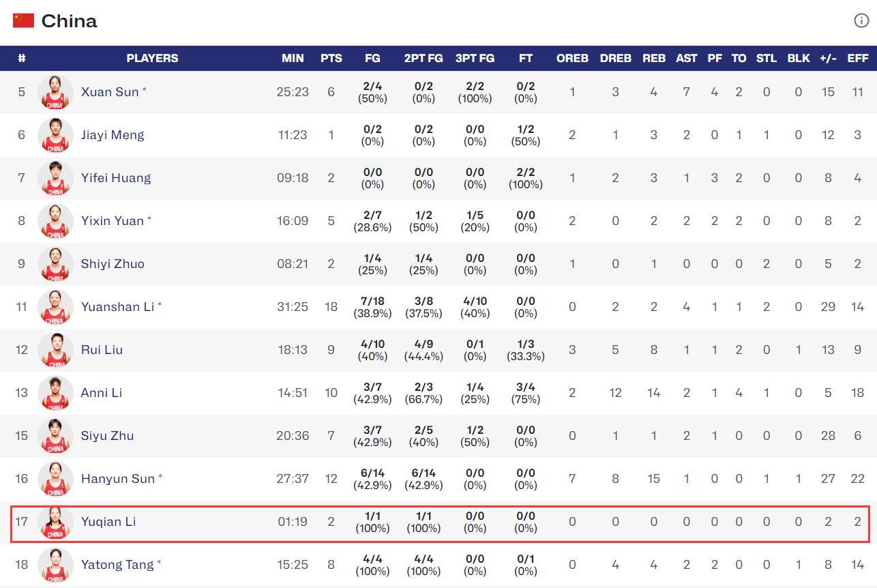Sort table by PTS column header
This screenshot has height=588, width=877.
click(x=331, y=58)
